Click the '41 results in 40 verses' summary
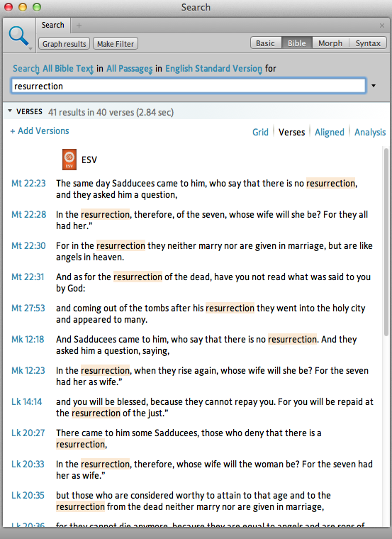392x539 pixels. (x=111, y=112)
